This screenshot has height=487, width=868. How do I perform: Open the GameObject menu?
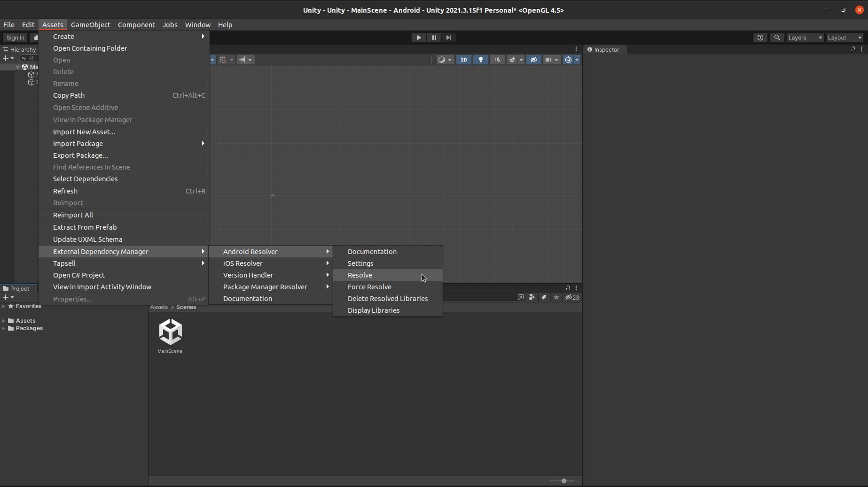click(90, 24)
